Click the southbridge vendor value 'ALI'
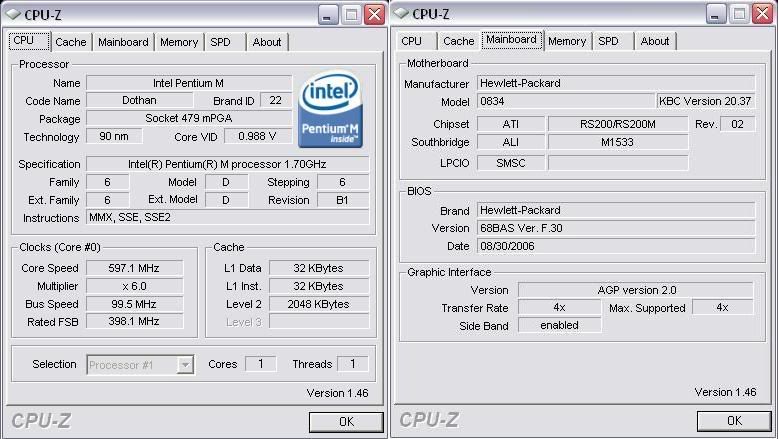This screenshot has height=439, width=778. 511,142
